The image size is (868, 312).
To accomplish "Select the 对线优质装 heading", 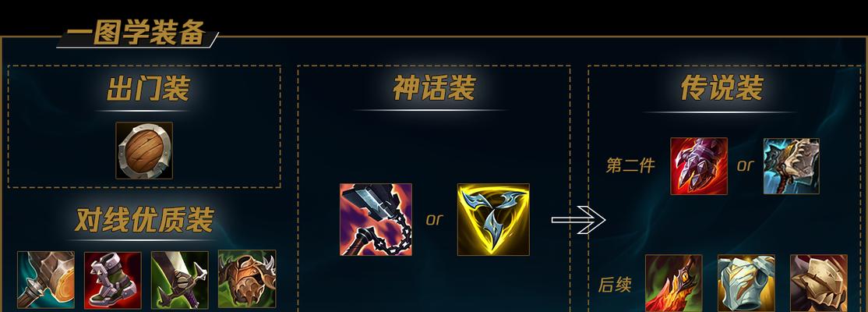I will (x=144, y=220).
